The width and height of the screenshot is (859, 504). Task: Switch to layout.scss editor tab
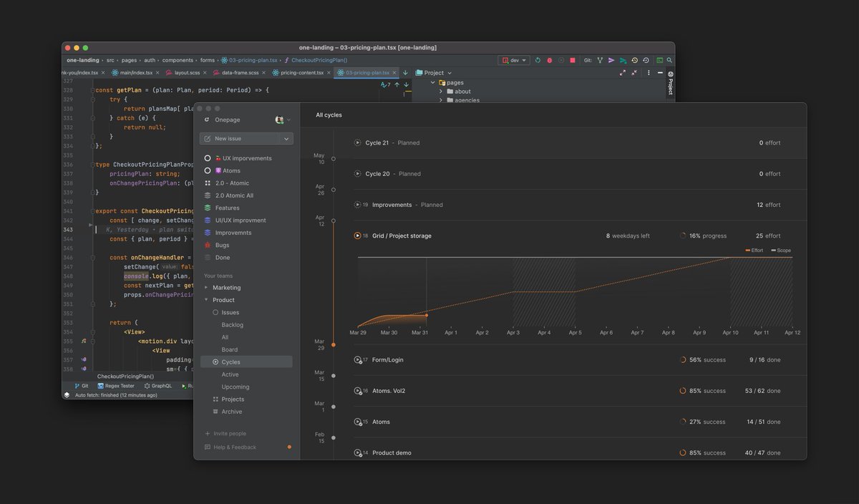pyautogui.click(x=186, y=73)
